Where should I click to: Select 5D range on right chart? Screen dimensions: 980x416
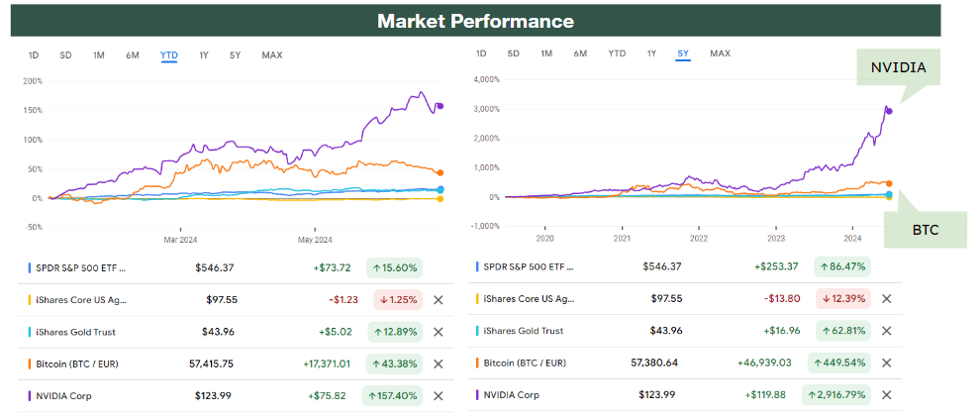(513, 53)
